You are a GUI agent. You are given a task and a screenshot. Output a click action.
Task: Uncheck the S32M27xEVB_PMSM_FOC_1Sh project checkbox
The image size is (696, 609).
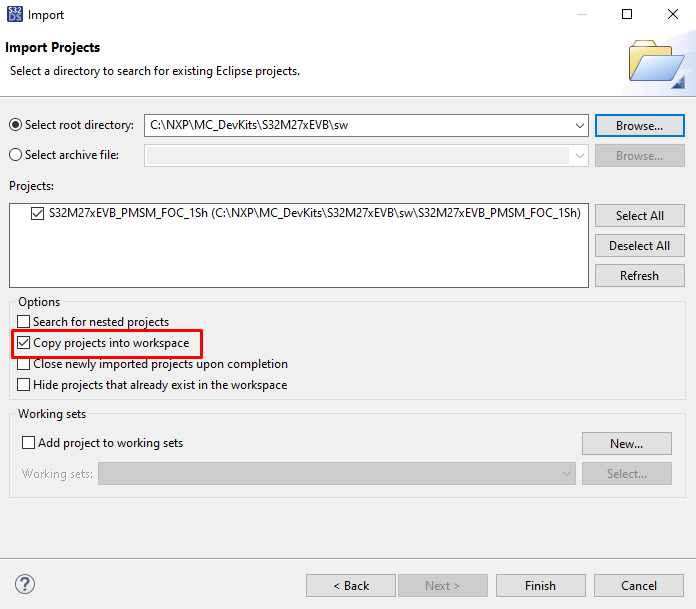[38, 213]
